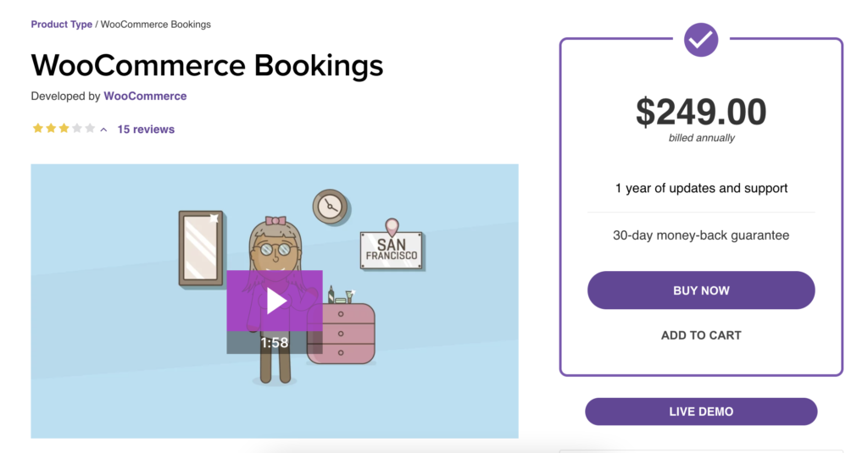Go to Product Type breadcrumb
The height and width of the screenshot is (453, 868).
pos(62,25)
